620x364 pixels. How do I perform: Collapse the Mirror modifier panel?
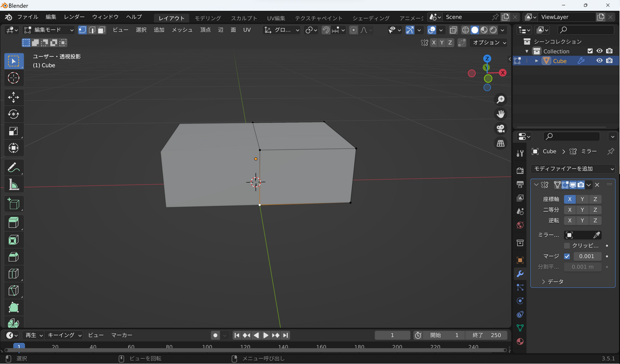click(x=536, y=185)
